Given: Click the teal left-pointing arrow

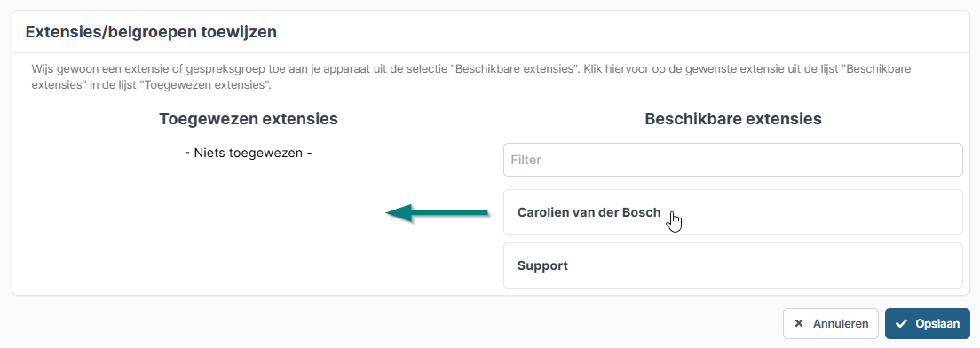Looking at the screenshot, I should [x=437, y=213].
